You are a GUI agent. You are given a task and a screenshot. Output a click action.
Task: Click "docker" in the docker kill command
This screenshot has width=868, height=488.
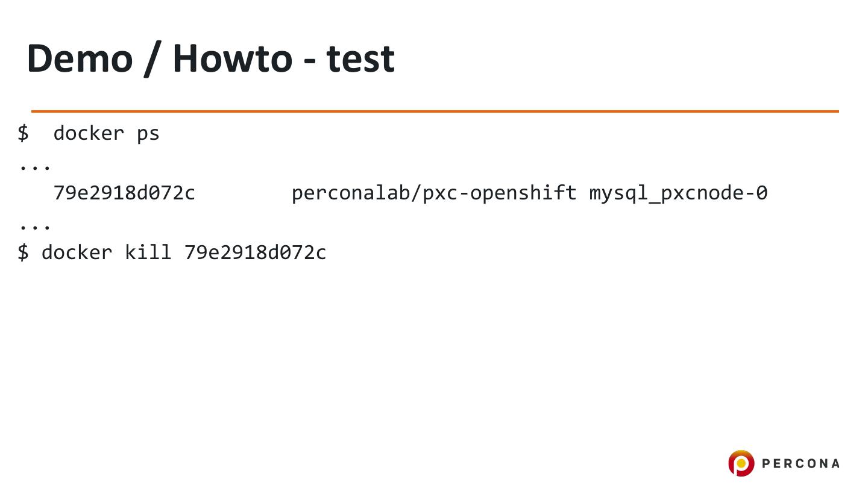[77, 252]
